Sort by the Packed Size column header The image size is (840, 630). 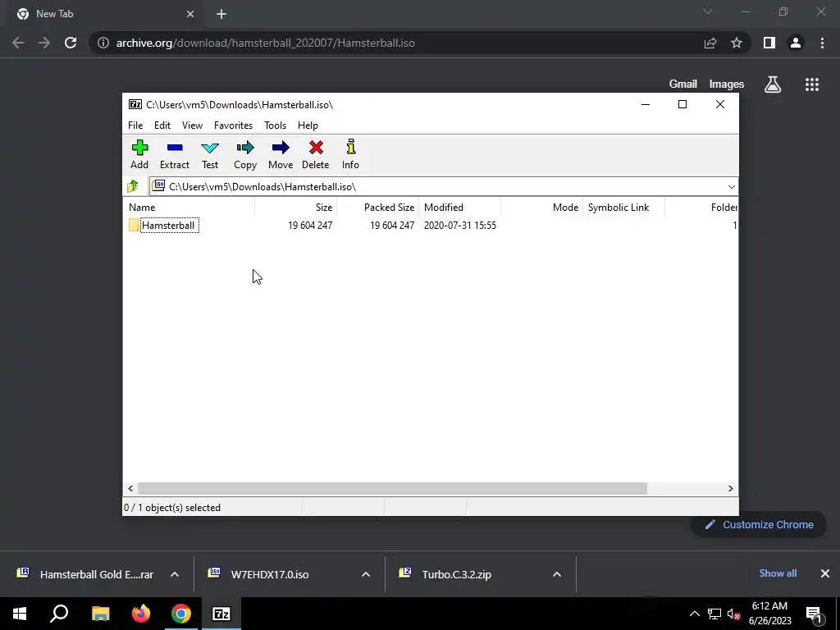point(378,208)
